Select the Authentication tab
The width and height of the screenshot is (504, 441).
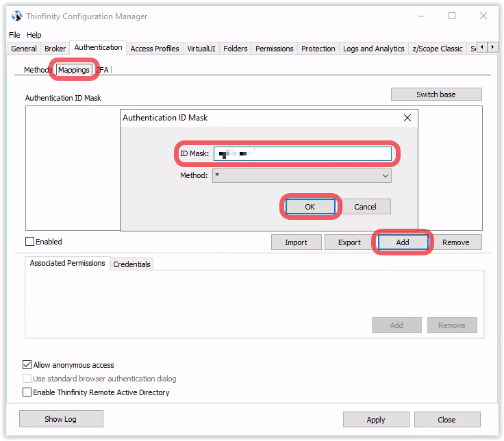coord(98,47)
